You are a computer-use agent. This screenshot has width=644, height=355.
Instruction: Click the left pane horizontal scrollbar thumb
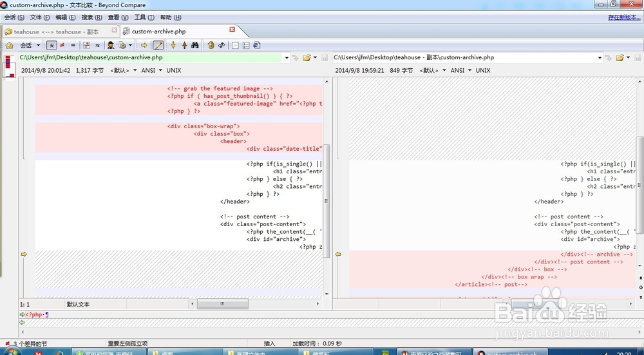[x=223, y=303]
